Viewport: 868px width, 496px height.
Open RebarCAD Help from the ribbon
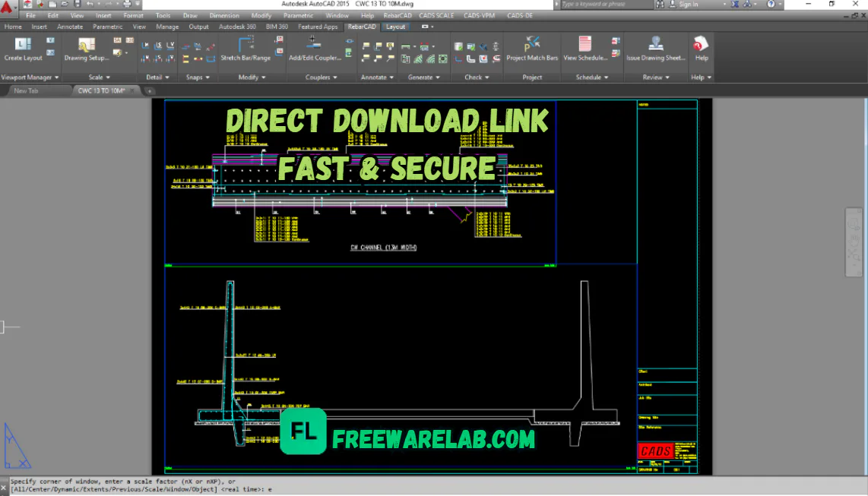click(701, 49)
